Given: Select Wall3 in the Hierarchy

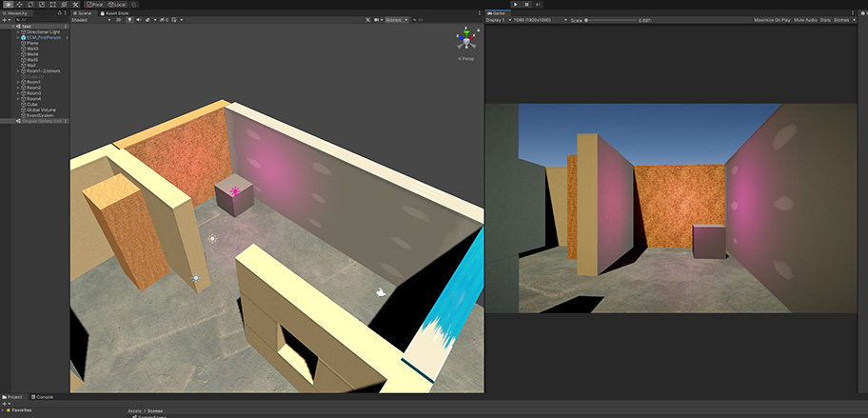Looking at the screenshot, I should click(x=32, y=49).
